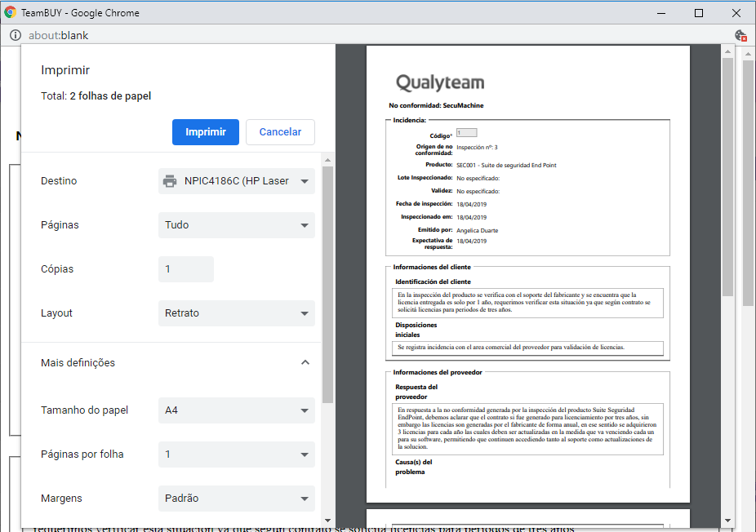Click 'Identificación del cliente' heading in preview

tap(433, 282)
